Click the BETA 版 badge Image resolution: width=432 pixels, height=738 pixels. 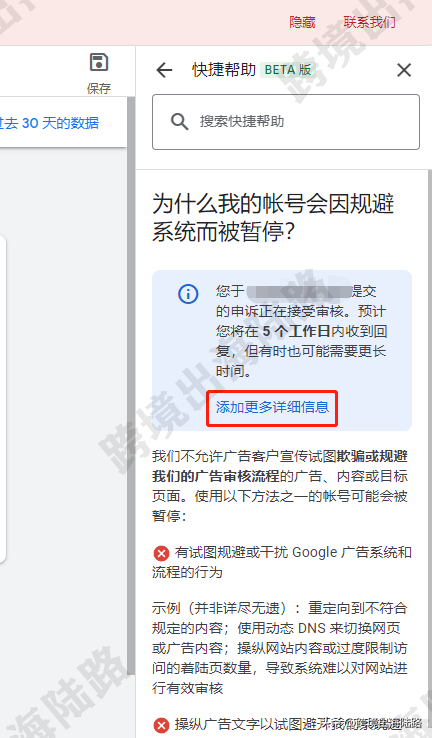click(288, 70)
